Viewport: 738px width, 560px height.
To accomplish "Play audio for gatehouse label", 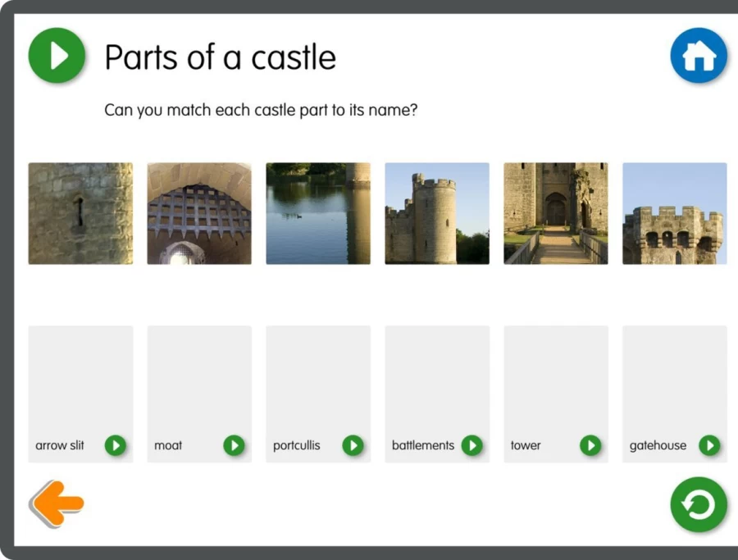I will pos(710,445).
